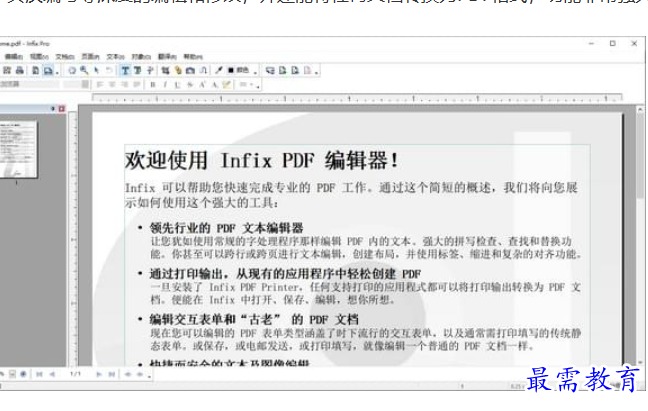Viewport: 648px width, 411px height.
Task: Open the 文本 menu
Action: 115,57
